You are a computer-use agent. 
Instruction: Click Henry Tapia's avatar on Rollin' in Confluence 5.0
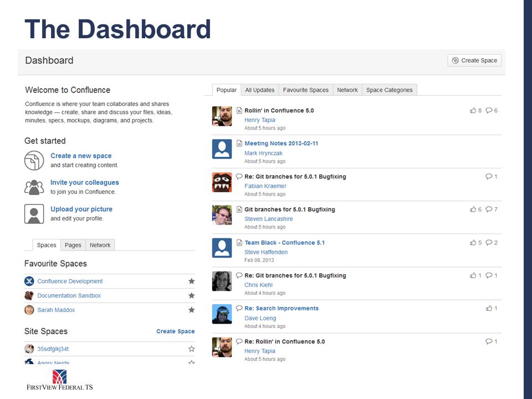[x=222, y=116]
